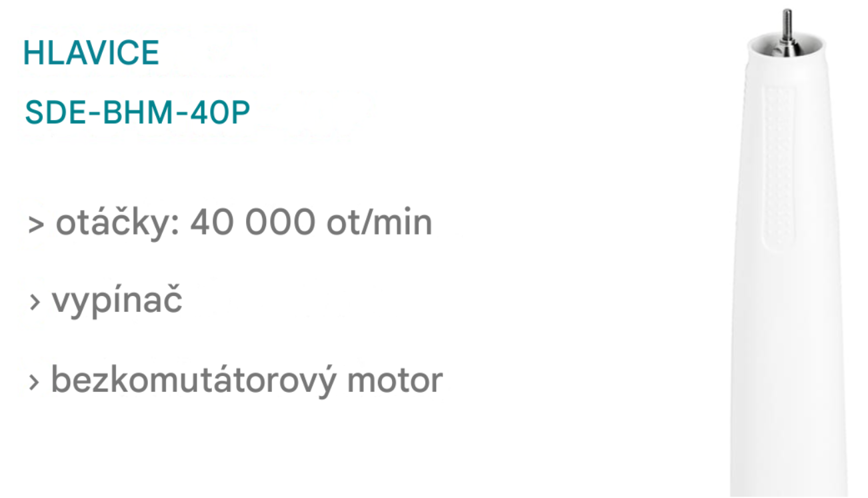Click the 40 000 speed value

252,223
